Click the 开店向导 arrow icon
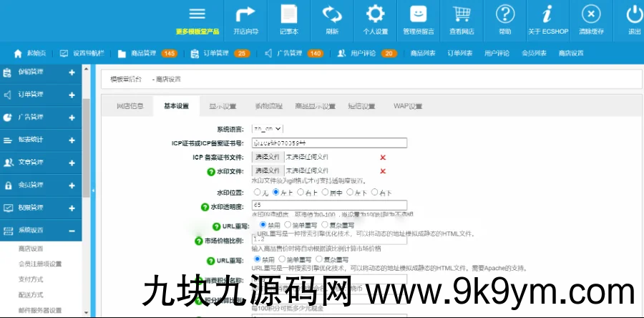This screenshot has height=318, width=644. point(245,15)
